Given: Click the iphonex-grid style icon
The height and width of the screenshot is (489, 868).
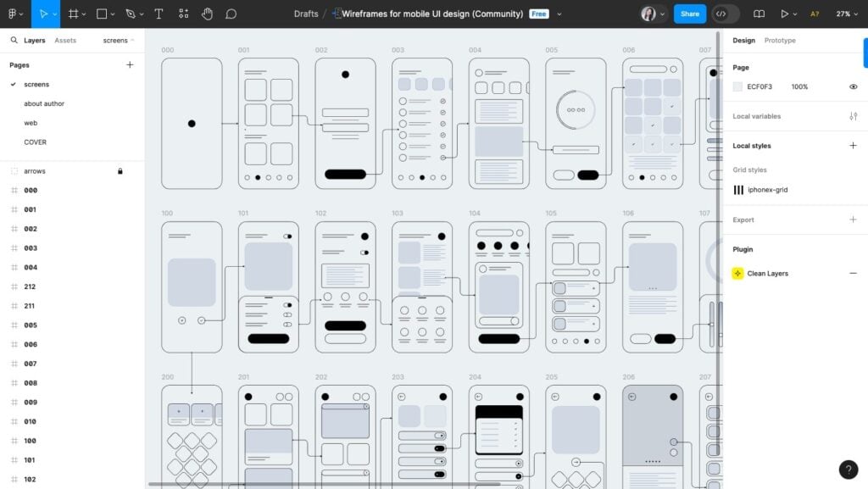Looking at the screenshot, I should (738, 190).
